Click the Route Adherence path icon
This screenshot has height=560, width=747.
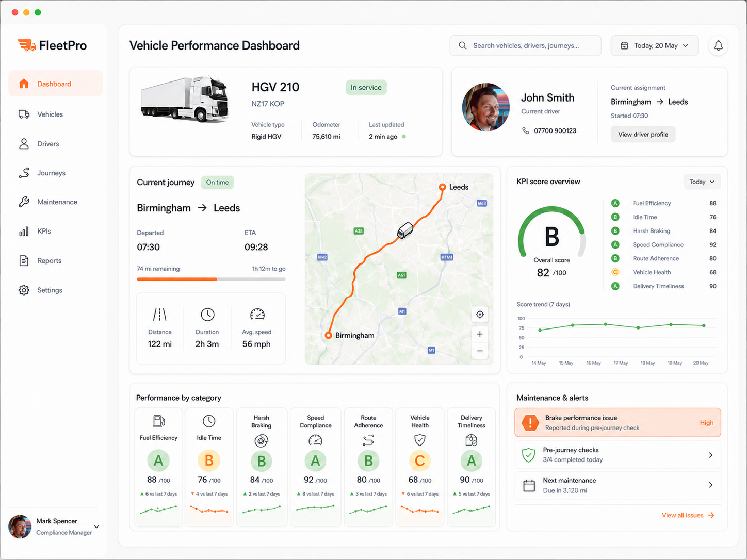[368, 440]
